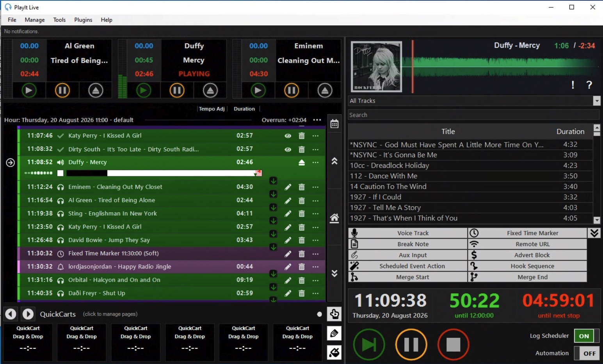Open more options for Fixed Time Marker row
Image resolution: width=603 pixels, height=364 pixels.
(x=315, y=254)
